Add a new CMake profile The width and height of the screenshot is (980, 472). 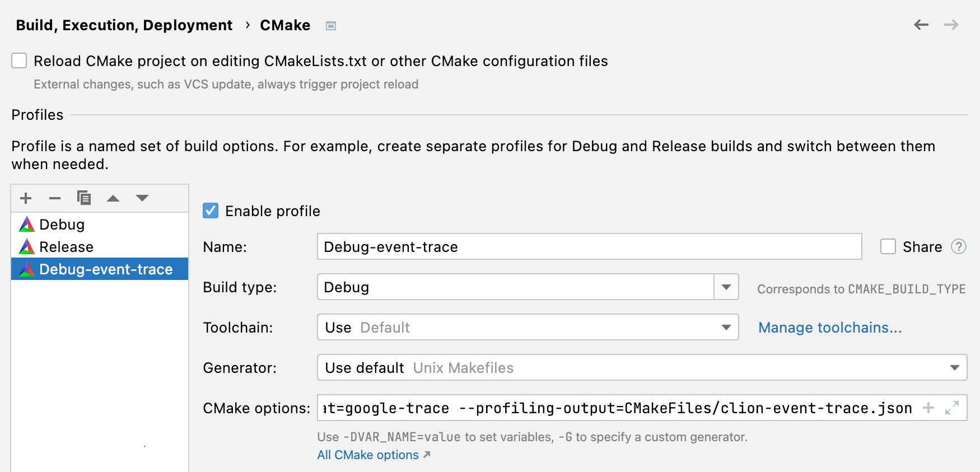point(25,198)
